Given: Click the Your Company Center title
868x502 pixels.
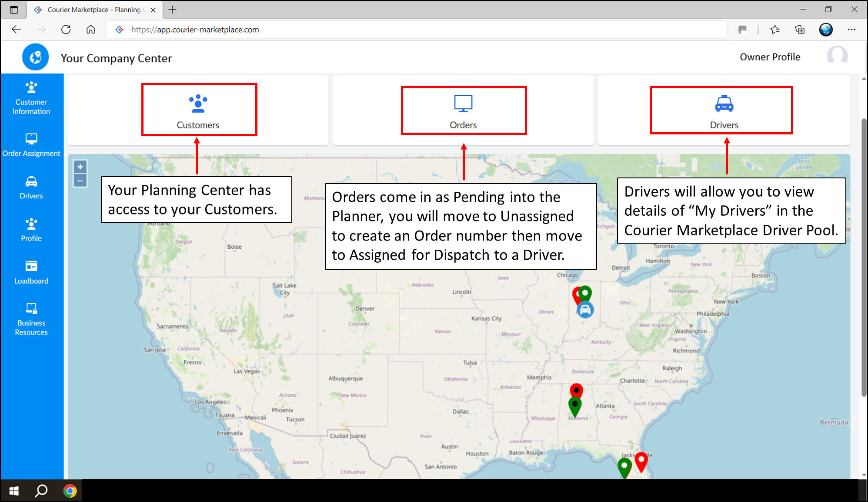Looking at the screenshot, I should tap(116, 58).
